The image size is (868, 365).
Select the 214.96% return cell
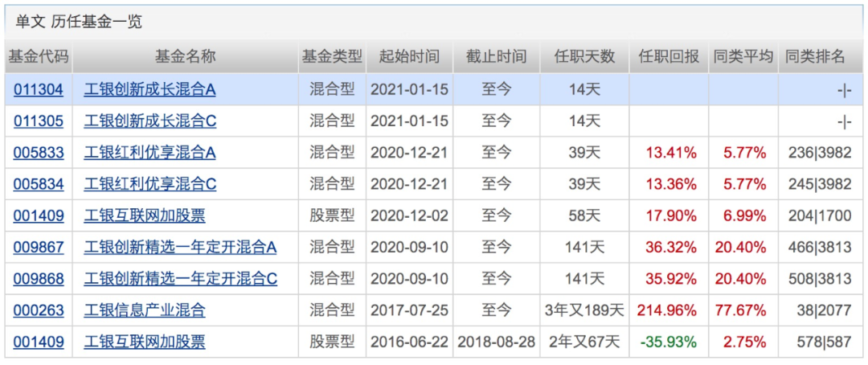coord(668,310)
